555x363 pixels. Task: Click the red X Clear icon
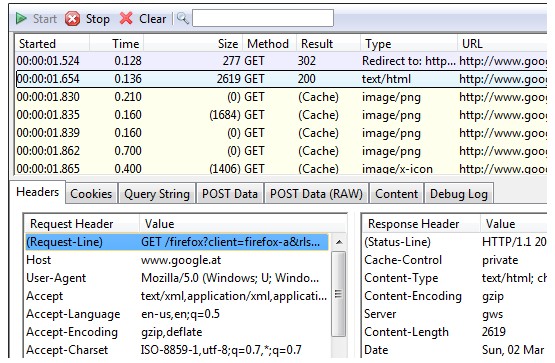pos(126,18)
